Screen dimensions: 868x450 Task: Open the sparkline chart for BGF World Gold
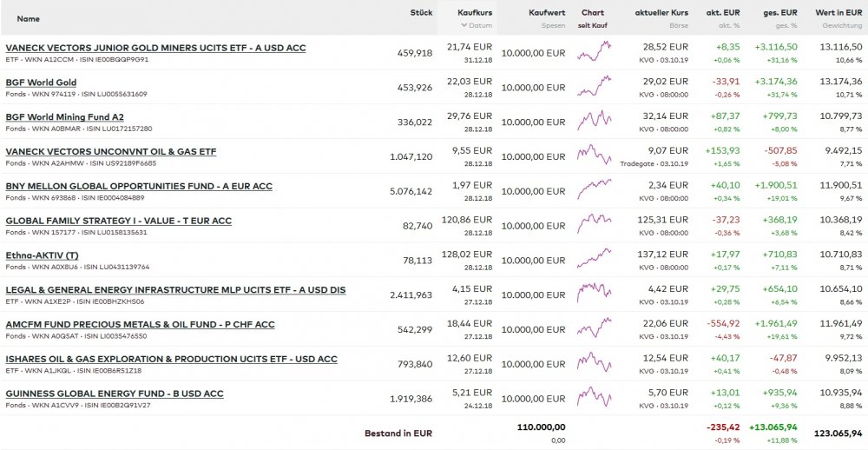(594, 87)
